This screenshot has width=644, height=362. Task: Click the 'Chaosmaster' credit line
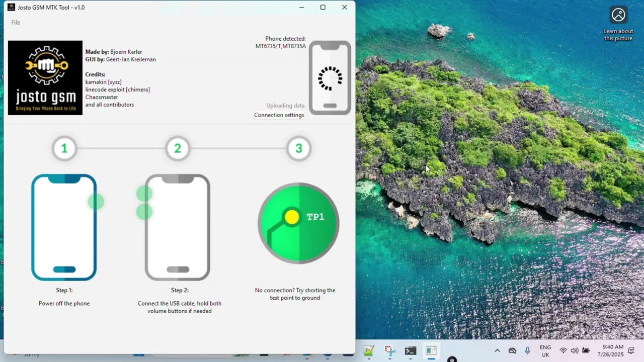[x=102, y=97]
